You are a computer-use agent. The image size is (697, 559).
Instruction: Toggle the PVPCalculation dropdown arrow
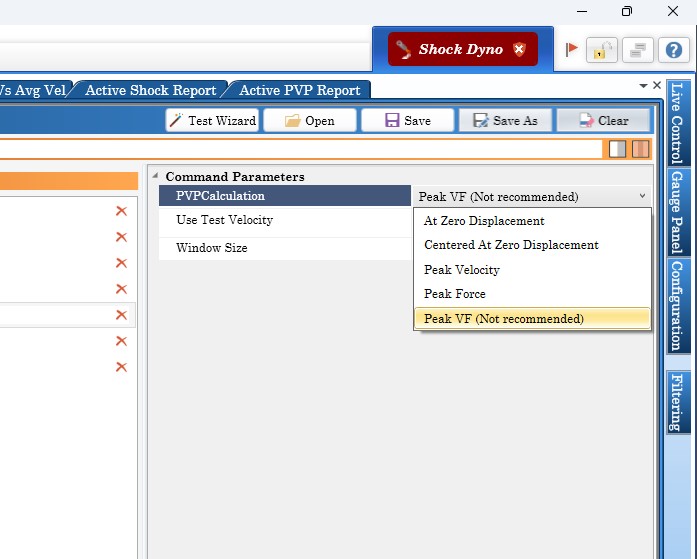coord(642,196)
